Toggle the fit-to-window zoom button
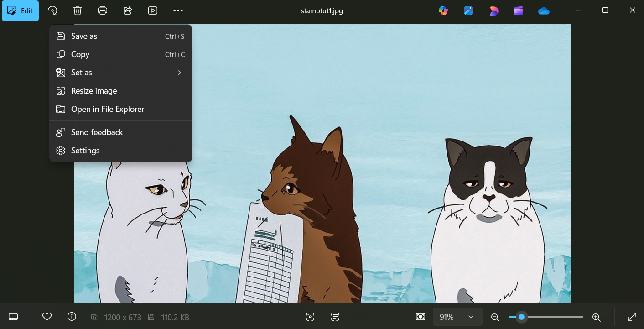This screenshot has height=329, width=644. coord(421,317)
